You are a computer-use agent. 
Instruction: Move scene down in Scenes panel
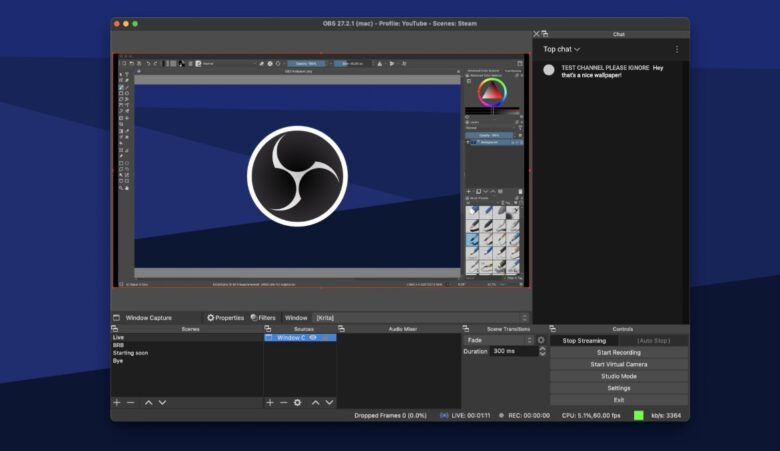pos(162,402)
